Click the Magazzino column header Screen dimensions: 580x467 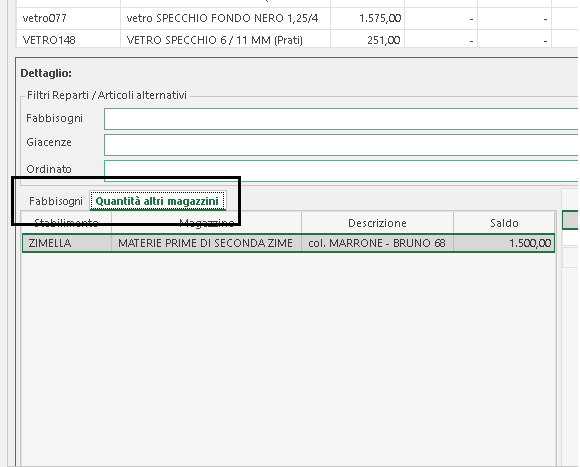coord(206,223)
